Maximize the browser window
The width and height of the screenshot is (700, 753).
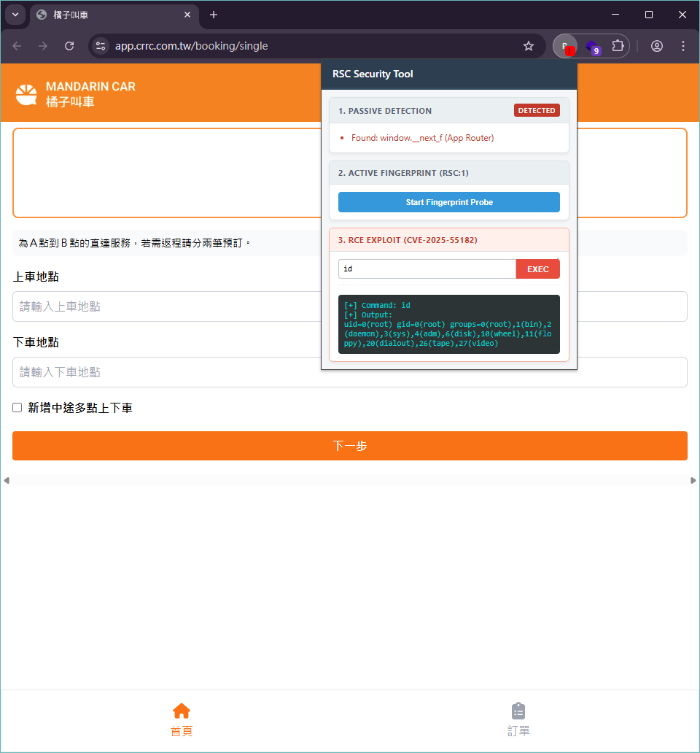tap(649, 15)
